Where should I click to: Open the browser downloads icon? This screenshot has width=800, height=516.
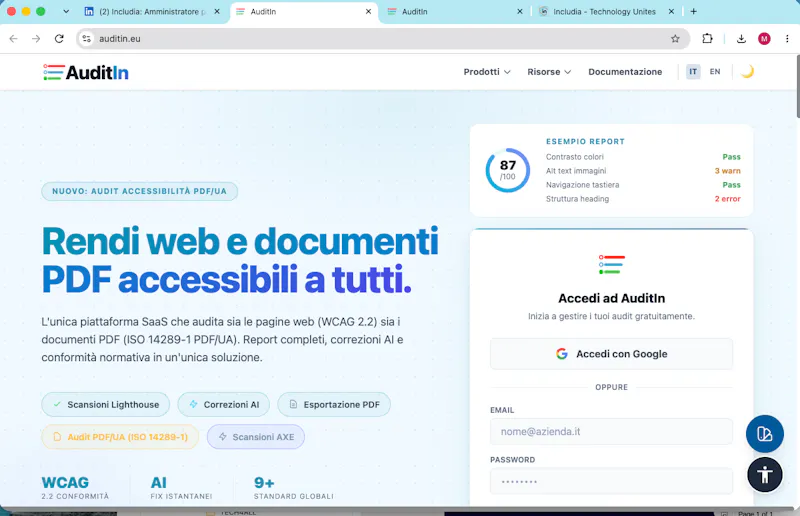tap(741, 39)
